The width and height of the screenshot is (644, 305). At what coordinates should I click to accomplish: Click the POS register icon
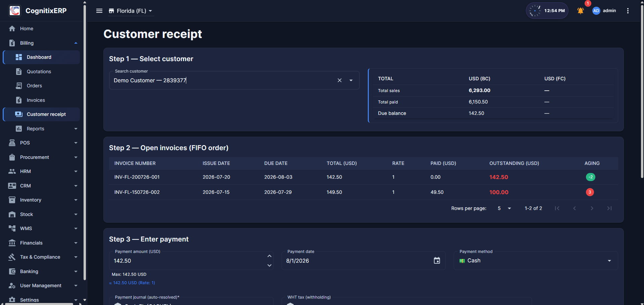click(12, 143)
